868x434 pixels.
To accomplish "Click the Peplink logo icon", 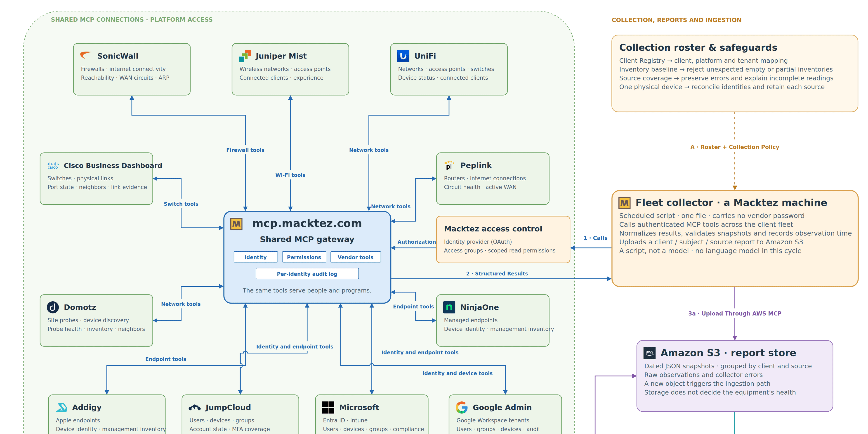I will coord(449,165).
